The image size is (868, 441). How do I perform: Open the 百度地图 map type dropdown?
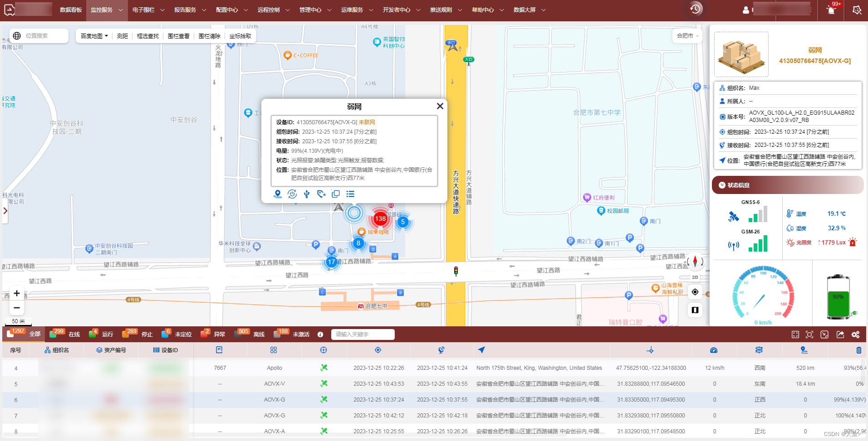pos(94,36)
